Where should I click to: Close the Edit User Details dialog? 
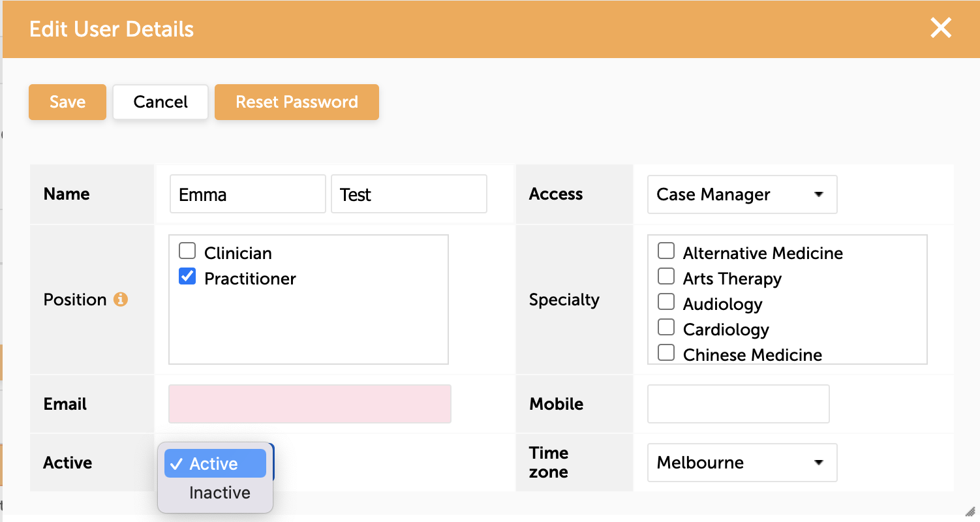click(941, 28)
